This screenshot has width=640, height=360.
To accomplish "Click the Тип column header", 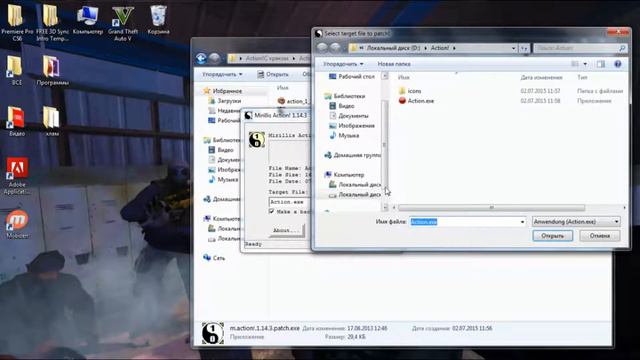I will 582,77.
